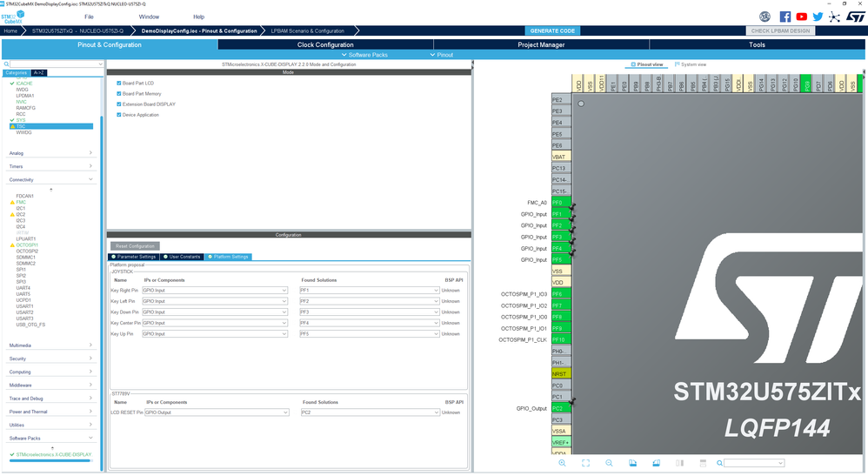Open Key Right Pin IPs or Components dropdown
Viewport: 868px width, 476px height.
[x=215, y=291]
